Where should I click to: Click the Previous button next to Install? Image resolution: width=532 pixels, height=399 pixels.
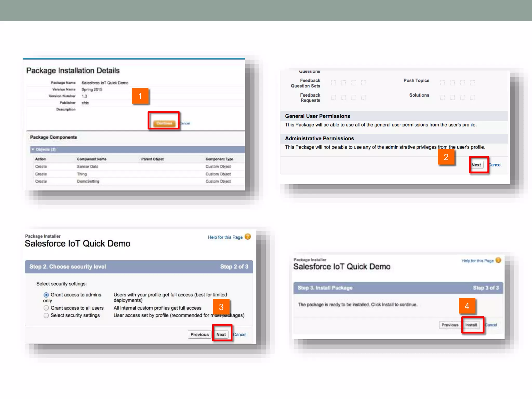click(x=450, y=325)
